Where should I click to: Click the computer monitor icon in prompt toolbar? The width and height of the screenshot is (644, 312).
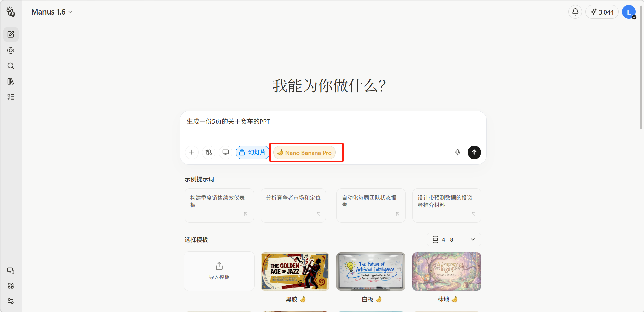pyautogui.click(x=226, y=152)
